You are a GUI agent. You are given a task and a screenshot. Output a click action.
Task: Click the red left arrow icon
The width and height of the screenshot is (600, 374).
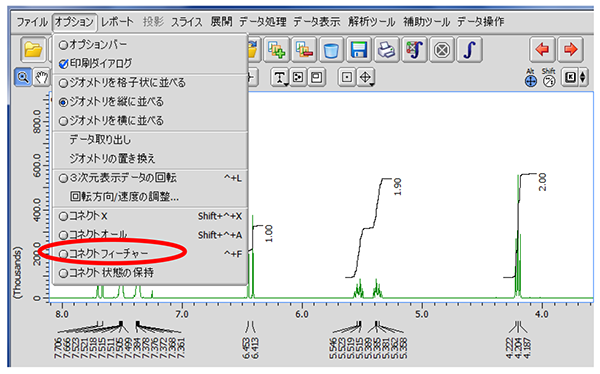[x=542, y=49]
